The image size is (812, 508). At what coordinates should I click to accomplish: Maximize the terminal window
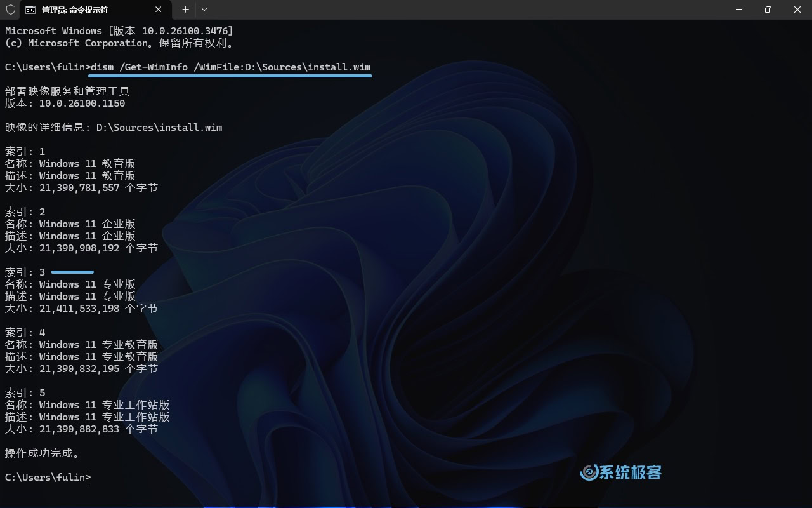click(x=768, y=10)
